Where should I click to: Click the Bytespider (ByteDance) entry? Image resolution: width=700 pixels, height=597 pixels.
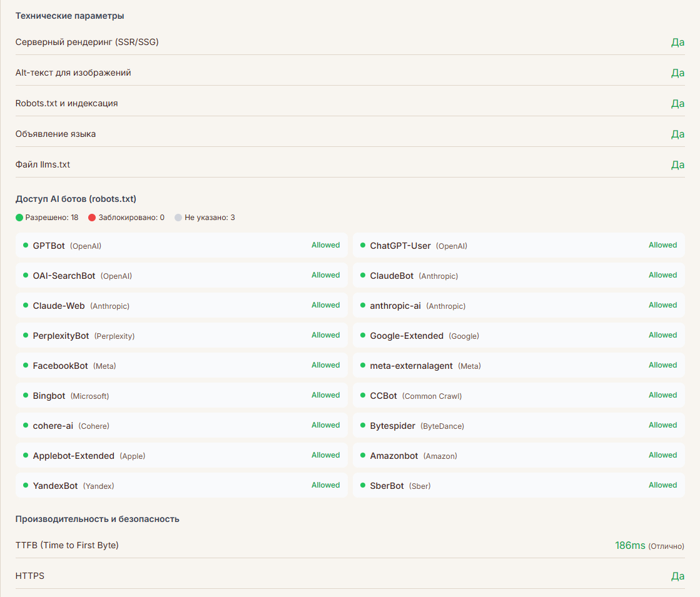519,425
